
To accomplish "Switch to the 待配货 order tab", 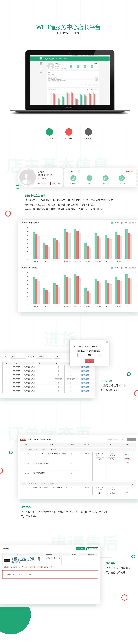I will click(x=36, y=439).
